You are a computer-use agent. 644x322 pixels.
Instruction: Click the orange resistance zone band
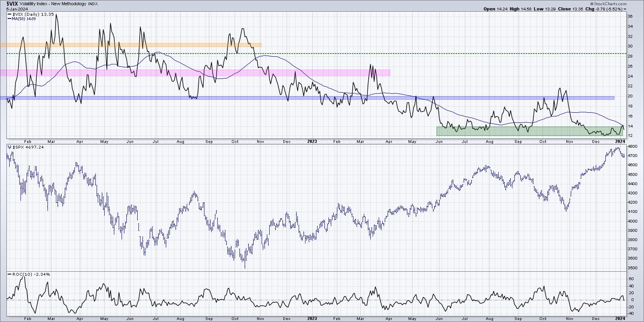click(130, 45)
